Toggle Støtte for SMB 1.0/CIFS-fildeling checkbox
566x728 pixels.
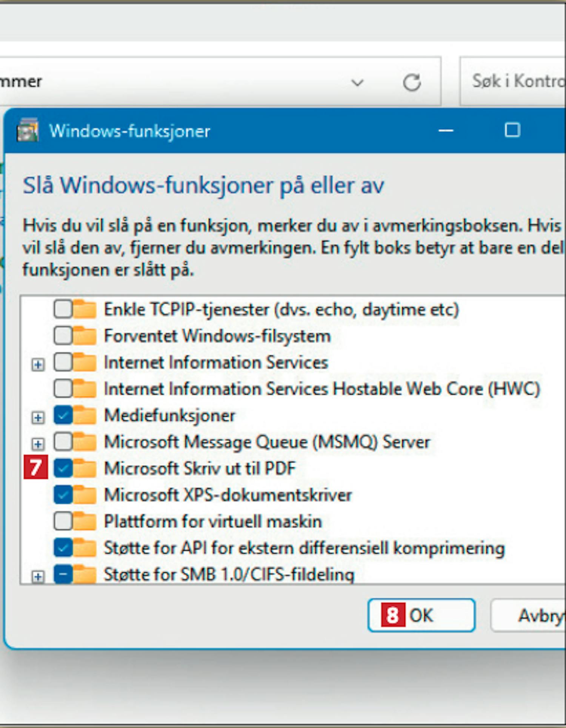pos(63,574)
